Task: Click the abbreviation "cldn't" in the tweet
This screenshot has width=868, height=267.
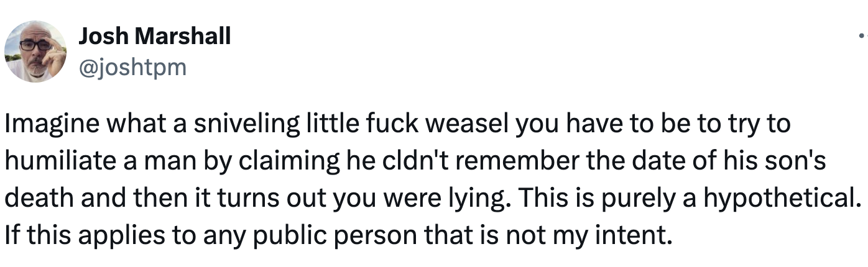Action: pyautogui.click(x=382, y=161)
